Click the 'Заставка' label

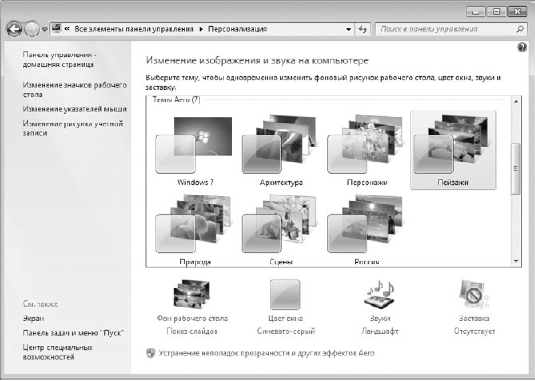tap(474, 318)
